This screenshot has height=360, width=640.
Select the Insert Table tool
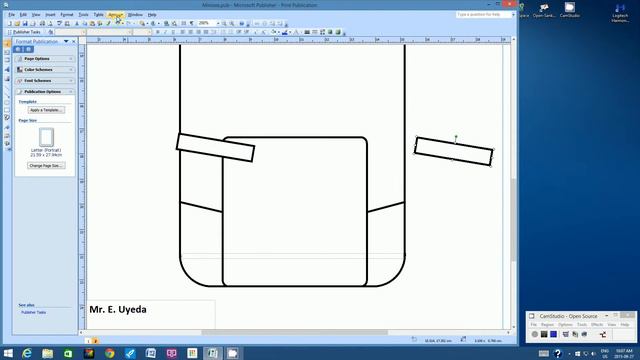(x=7, y=60)
